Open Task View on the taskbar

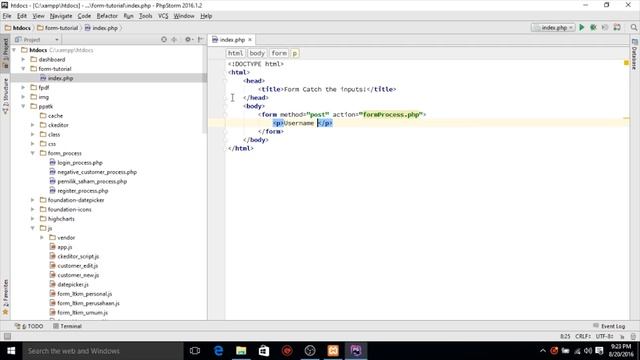(x=195, y=351)
